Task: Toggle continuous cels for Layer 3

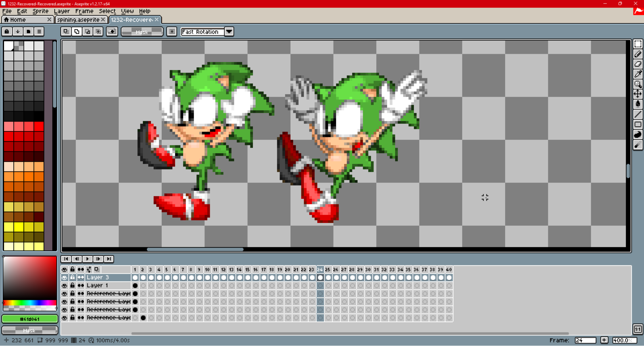Action: (81, 277)
